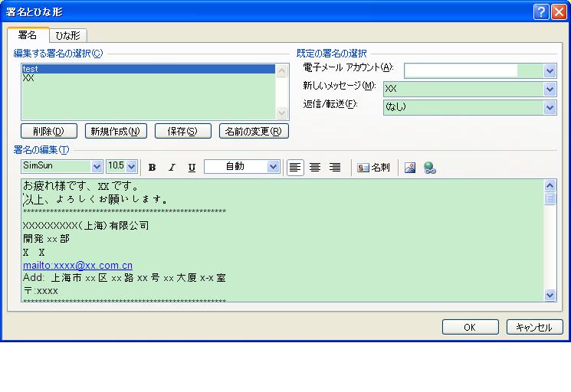The width and height of the screenshot is (571, 392).
Task: Open 返信/転送 signature dropdown
Action: pos(550,107)
